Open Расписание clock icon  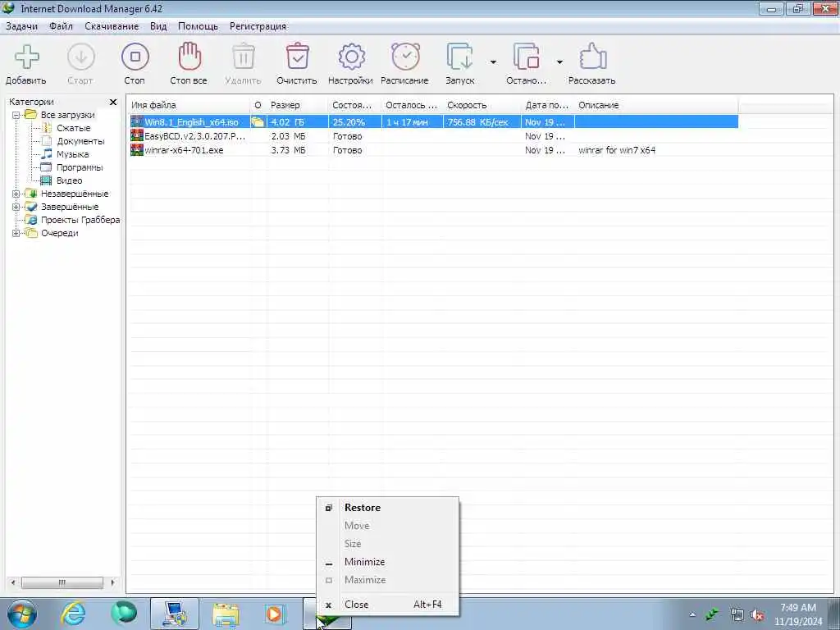[405, 57]
